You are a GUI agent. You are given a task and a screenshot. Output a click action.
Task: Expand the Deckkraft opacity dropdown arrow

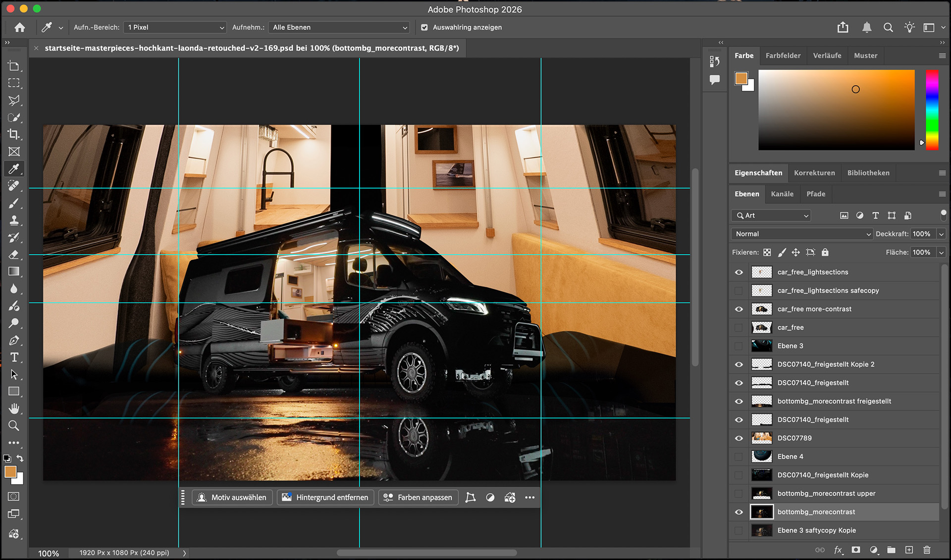[x=941, y=234]
